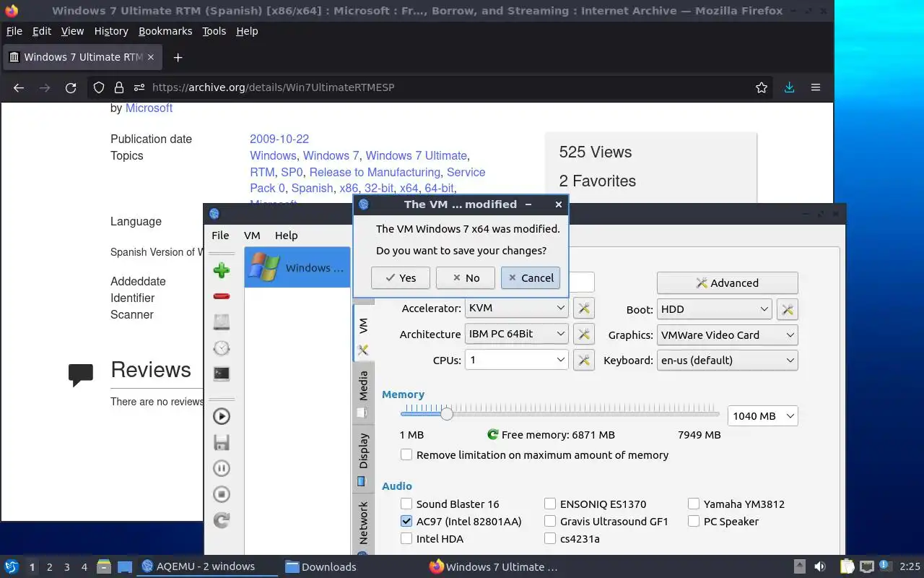Reset the VM with circular arrow icon
Image resolution: width=924 pixels, height=578 pixels.
point(222,520)
